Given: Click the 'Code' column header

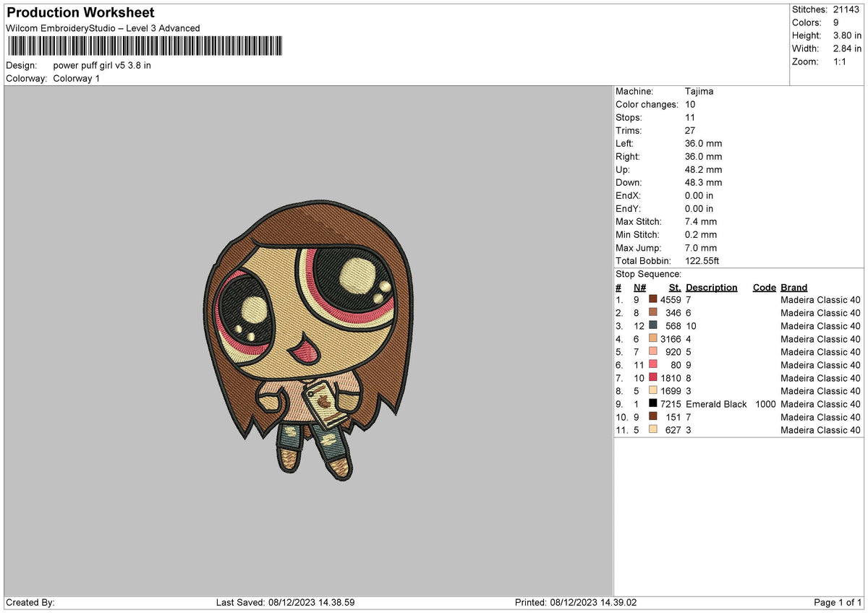Looking at the screenshot, I should pyautogui.click(x=764, y=287).
